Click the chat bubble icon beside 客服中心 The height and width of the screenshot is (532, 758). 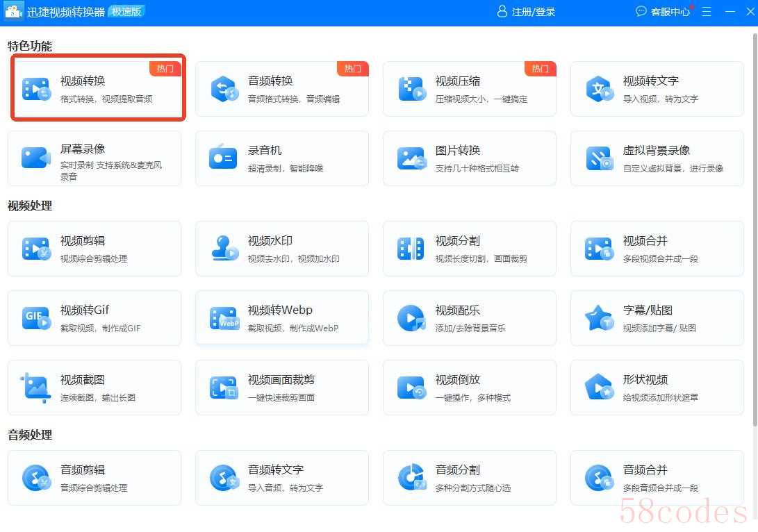[641, 11]
